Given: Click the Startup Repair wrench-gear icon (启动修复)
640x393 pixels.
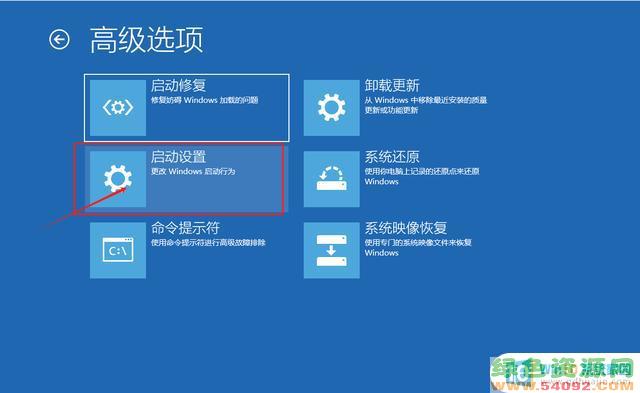Looking at the screenshot, I should [118, 108].
